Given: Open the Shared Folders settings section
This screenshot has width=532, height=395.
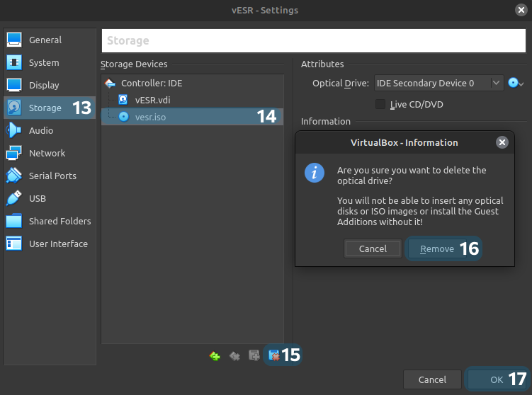Looking at the screenshot, I should tap(60, 221).
